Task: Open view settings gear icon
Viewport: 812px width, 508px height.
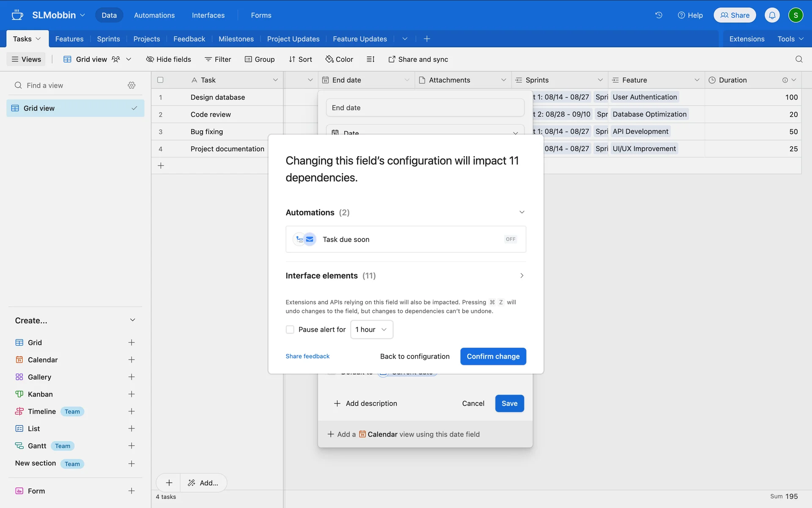Action: pos(132,86)
